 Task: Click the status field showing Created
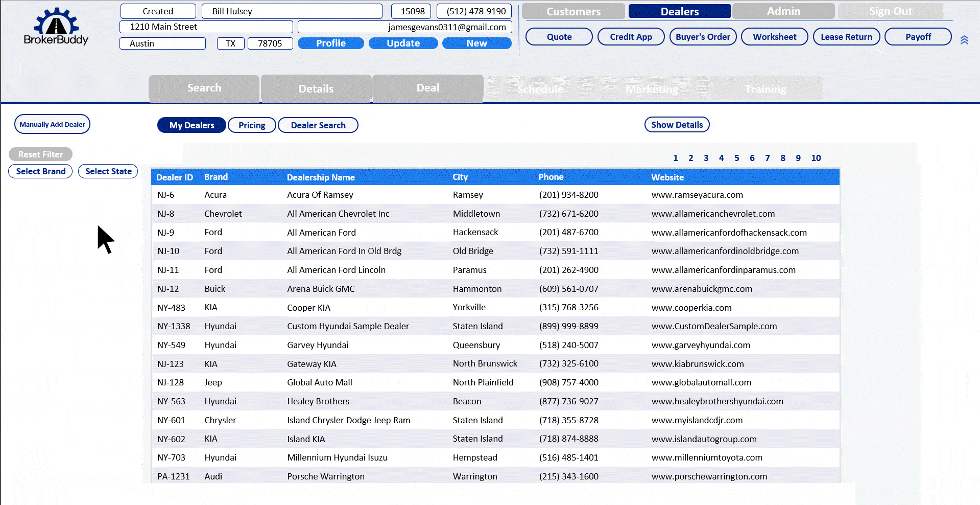[158, 11]
